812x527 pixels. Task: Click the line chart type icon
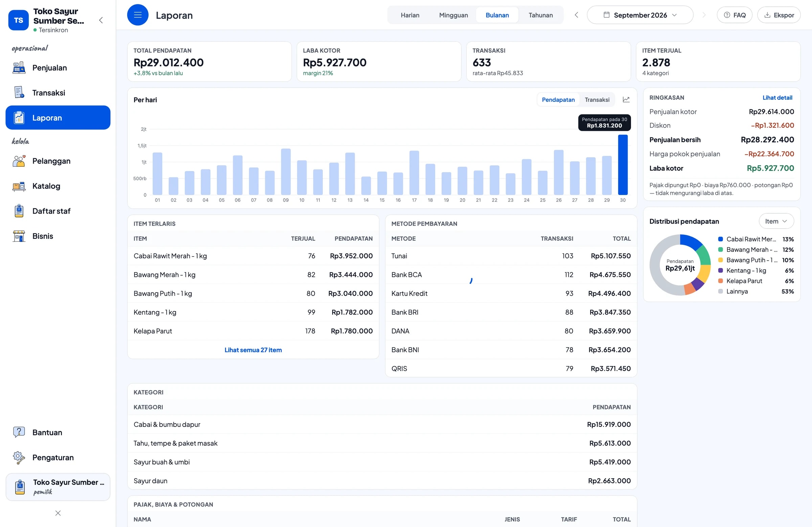626,99
